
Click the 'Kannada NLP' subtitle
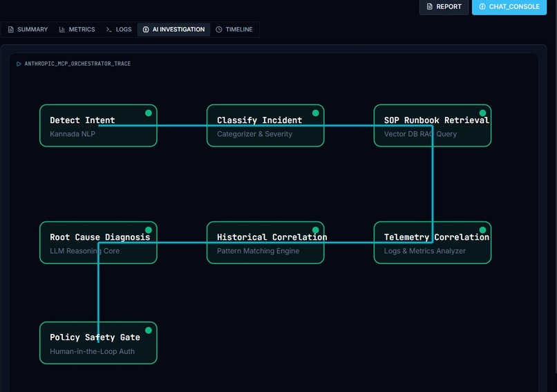pyautogui.click(x=73, y=134)
